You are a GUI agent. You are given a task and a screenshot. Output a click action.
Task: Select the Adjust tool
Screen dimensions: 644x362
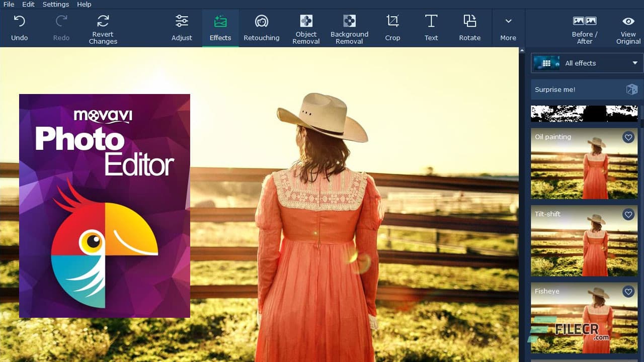coord(182,28)
